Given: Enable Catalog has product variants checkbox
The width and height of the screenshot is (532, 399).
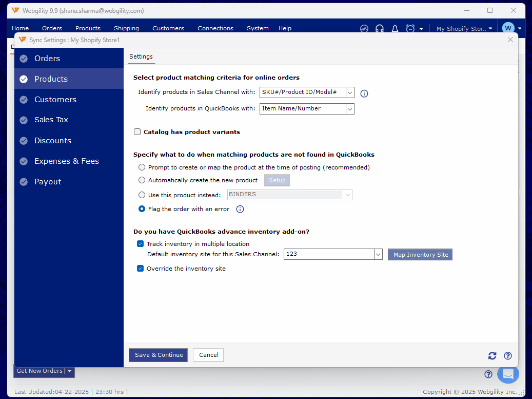Looking at the screenshot, I should [x=137, y=132].
